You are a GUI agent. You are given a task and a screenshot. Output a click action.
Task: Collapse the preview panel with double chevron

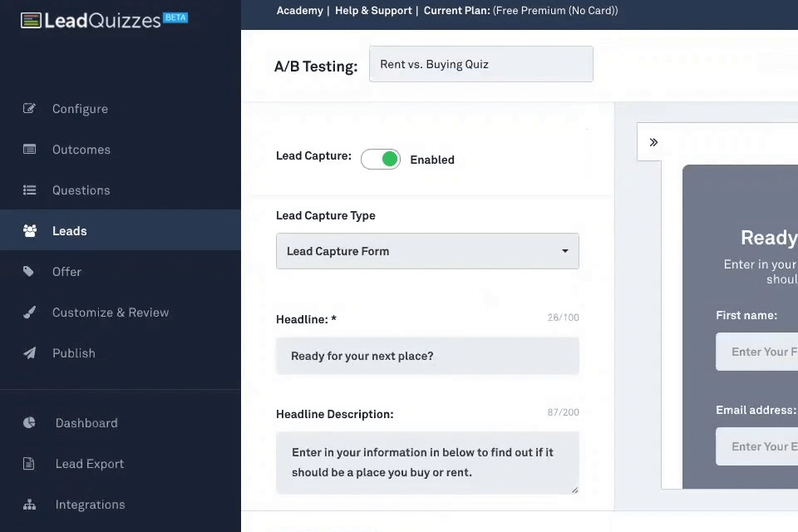point(654,142)
